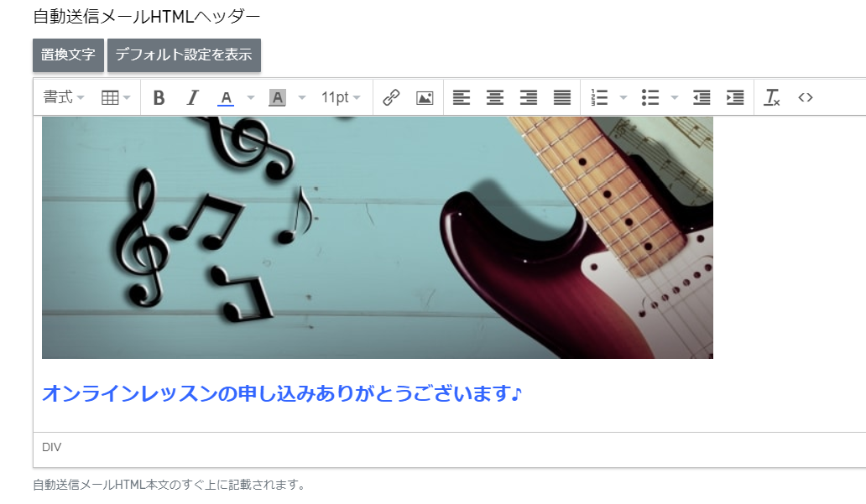Open the 書式 format menu
The height and width of the screenshot is (504, 866).
64,98
